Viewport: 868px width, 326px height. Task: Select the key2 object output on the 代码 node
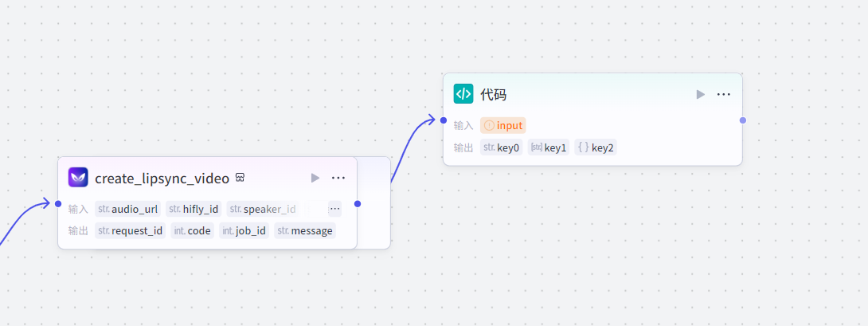click(x=596, y=147)
